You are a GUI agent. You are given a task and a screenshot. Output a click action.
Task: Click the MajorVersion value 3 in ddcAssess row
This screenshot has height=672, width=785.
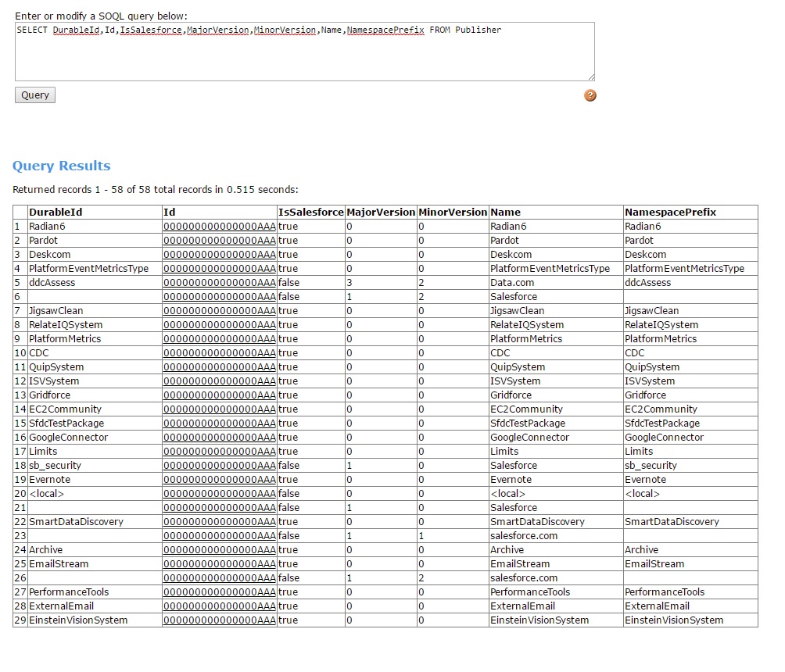point(349,282)
